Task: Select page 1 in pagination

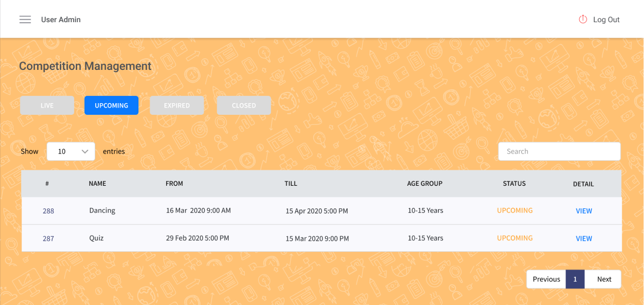Action: 575,279
